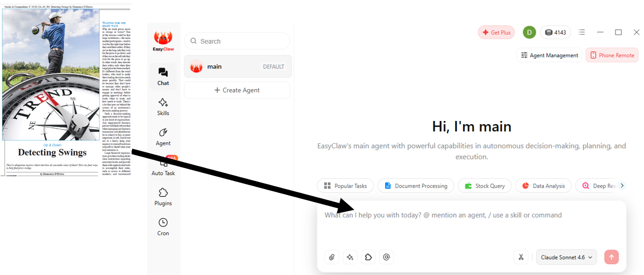Click the Detecting Swings article title
Screen dimensions: 644x275
(x=52, y=153)
